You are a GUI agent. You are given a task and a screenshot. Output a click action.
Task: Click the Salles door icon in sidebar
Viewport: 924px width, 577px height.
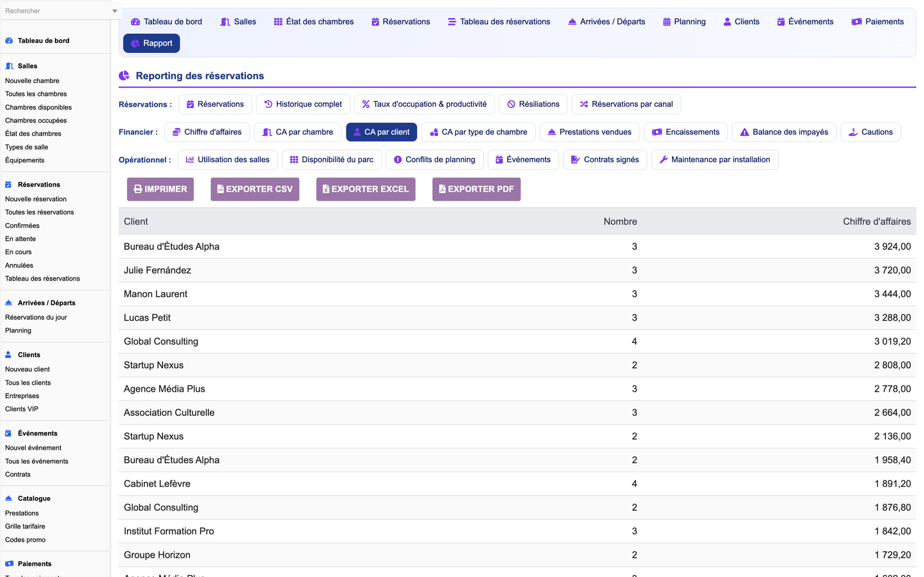[9, 66]
